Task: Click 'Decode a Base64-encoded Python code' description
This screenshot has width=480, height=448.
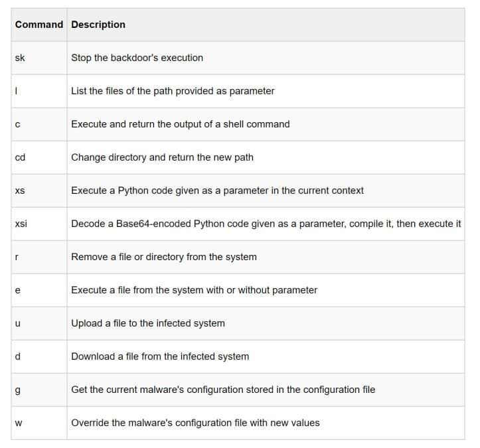Action: pyautogui.click(x=266, y=224)
